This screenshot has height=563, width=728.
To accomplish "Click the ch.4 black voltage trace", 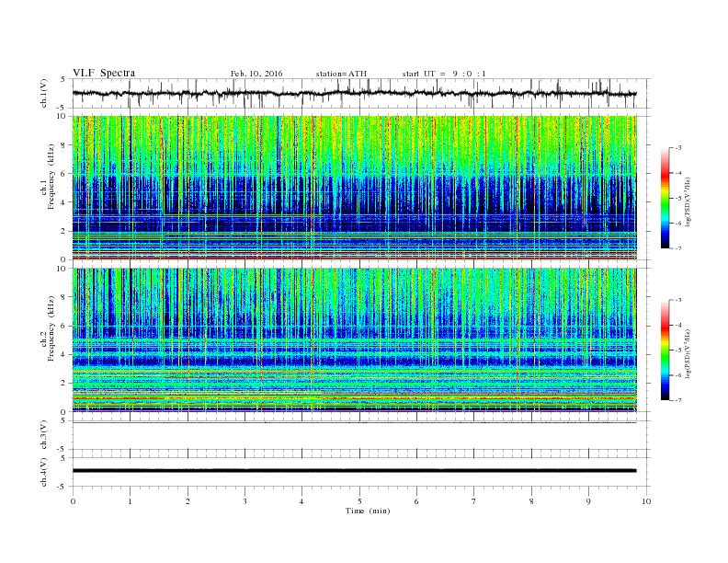I will point(354,471).
